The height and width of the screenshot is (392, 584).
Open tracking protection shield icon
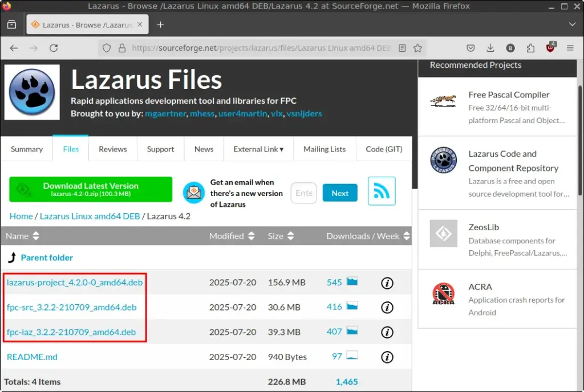(107, 48)
